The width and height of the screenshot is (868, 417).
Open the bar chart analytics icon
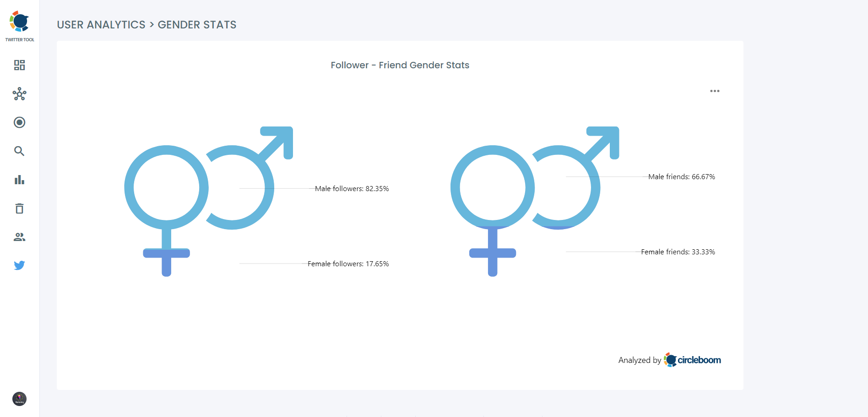19,180
